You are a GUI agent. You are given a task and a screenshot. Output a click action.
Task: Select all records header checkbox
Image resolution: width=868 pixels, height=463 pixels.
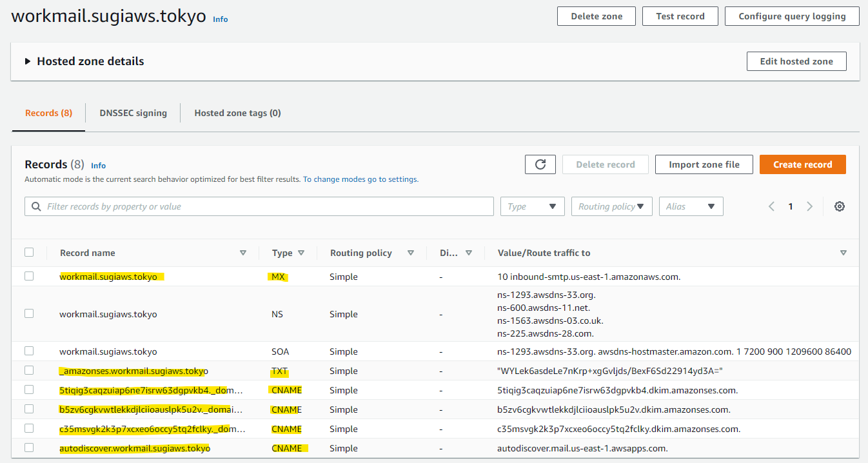coord(29,252)
